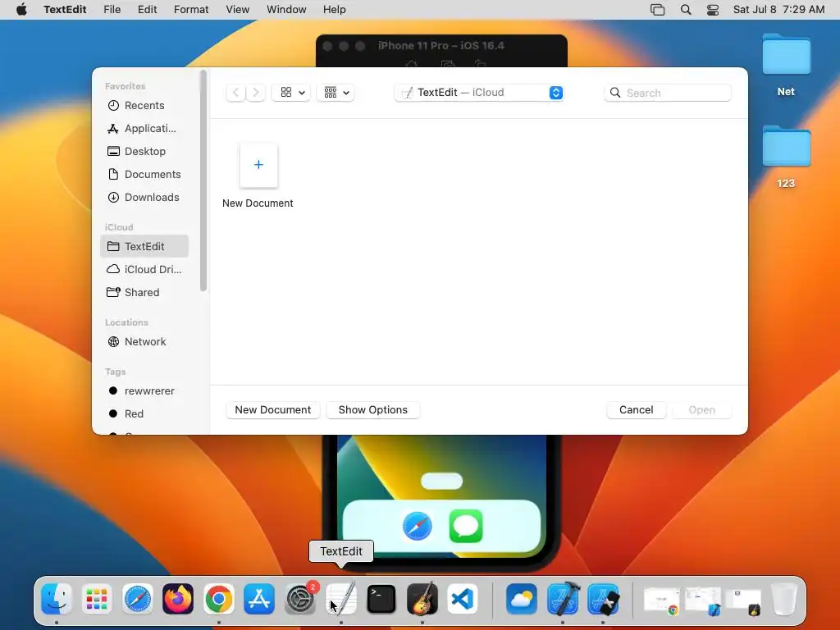Open the Weather app in the Dock
This screenshot has height=630, width=840.
click(x=521, y=599)
